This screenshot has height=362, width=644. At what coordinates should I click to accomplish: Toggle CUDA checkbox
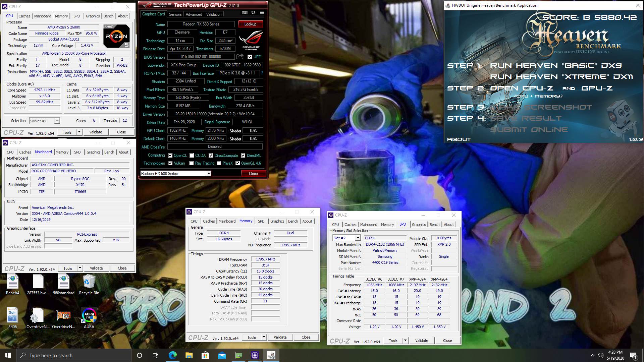coord(192,156)
